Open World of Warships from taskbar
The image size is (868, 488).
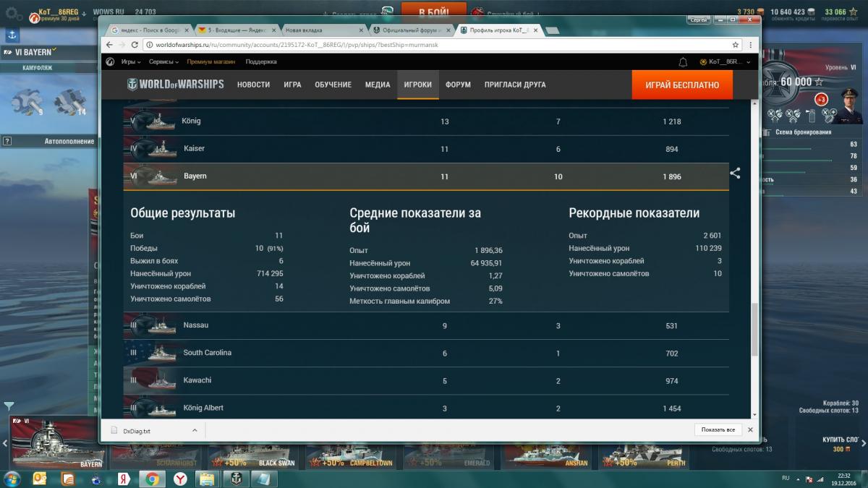point(237,479)
